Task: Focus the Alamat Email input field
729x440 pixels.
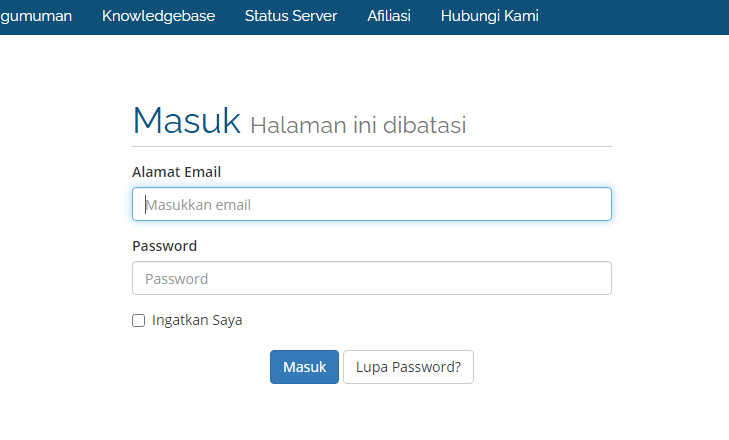Action: (371, 204)
